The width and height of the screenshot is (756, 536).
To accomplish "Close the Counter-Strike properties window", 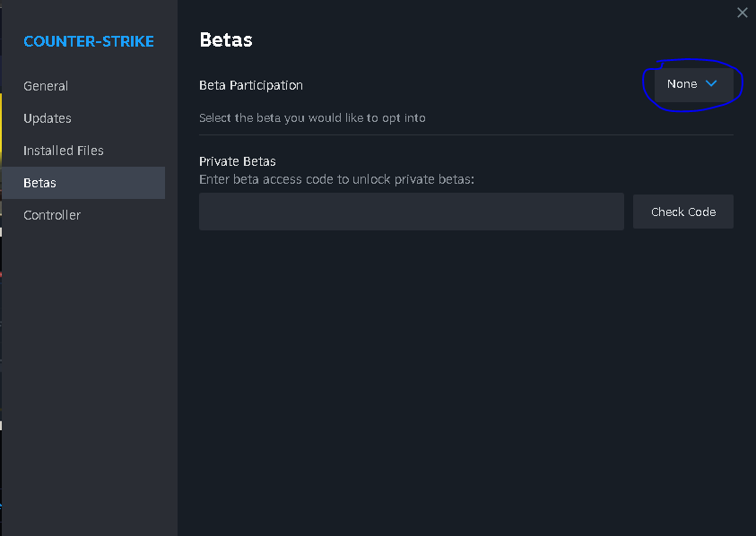I will coord(742,13).
